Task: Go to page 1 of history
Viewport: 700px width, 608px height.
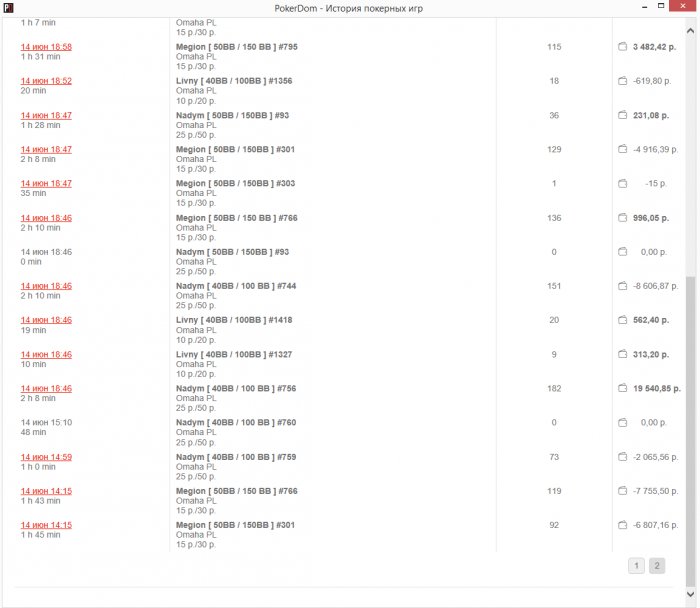Action: tap(636, 566)
